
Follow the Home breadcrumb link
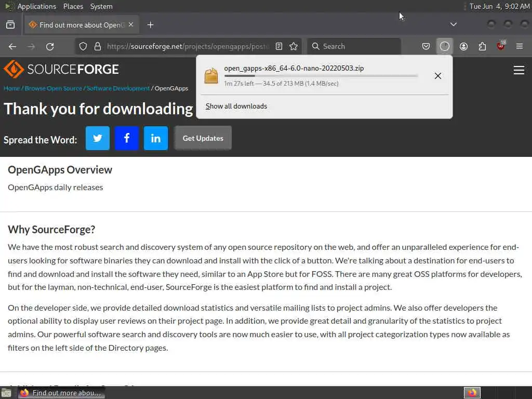point(11,88)
